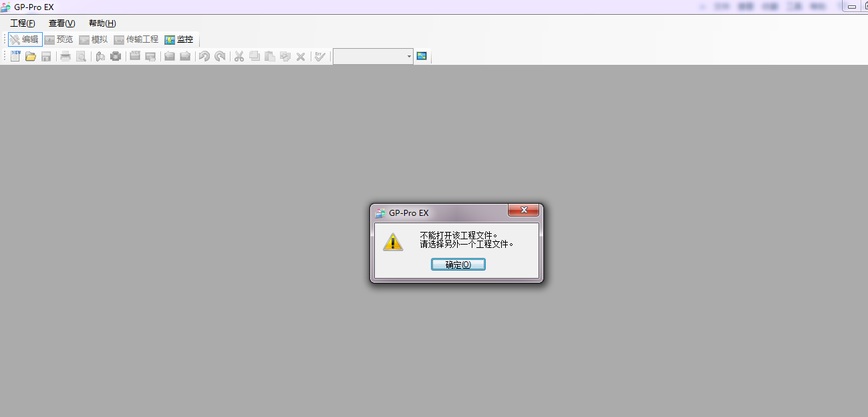
Task: Click the Open folder icon
Action: (31, 56)
